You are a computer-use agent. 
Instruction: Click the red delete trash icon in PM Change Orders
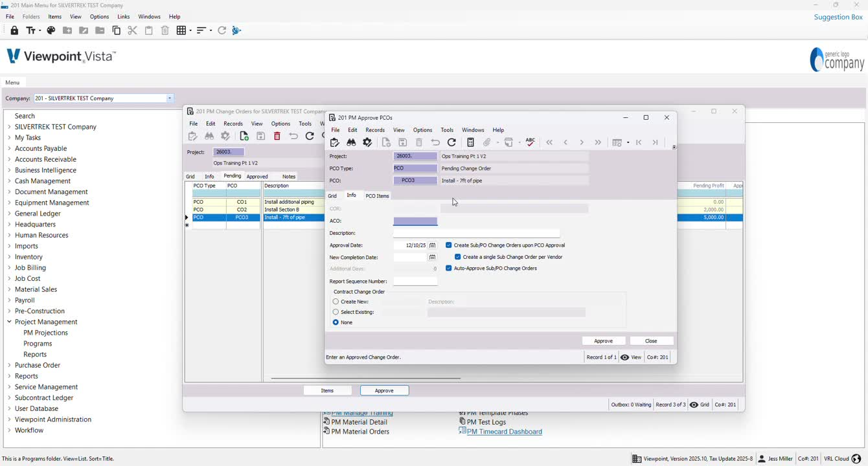277,136
